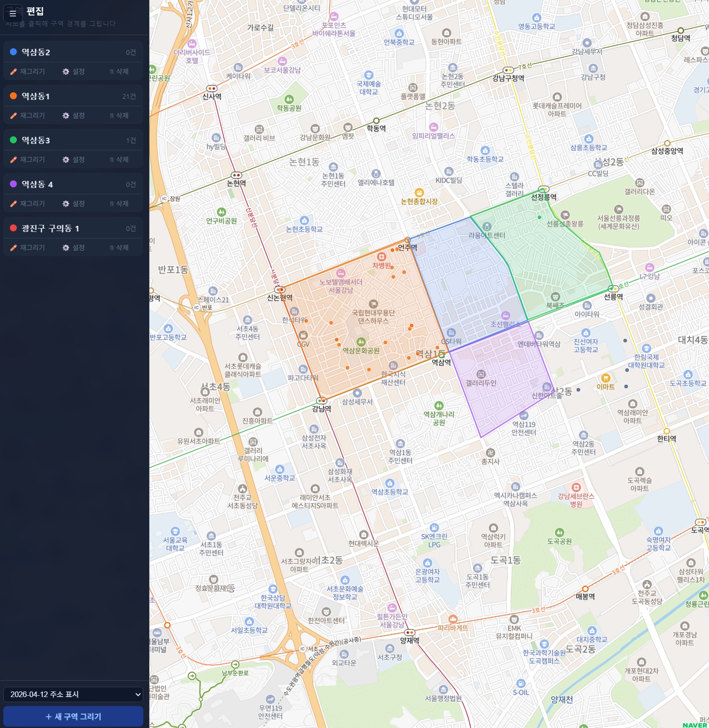This screenshot has width=709, height=728.
Task: Click purple color dot of 역삼동 4
Action: [14, 184]
